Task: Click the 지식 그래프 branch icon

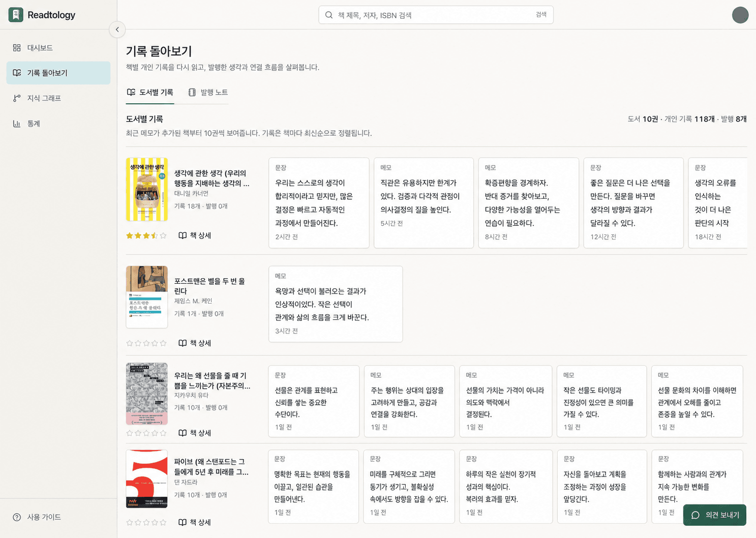Action: 17,98
